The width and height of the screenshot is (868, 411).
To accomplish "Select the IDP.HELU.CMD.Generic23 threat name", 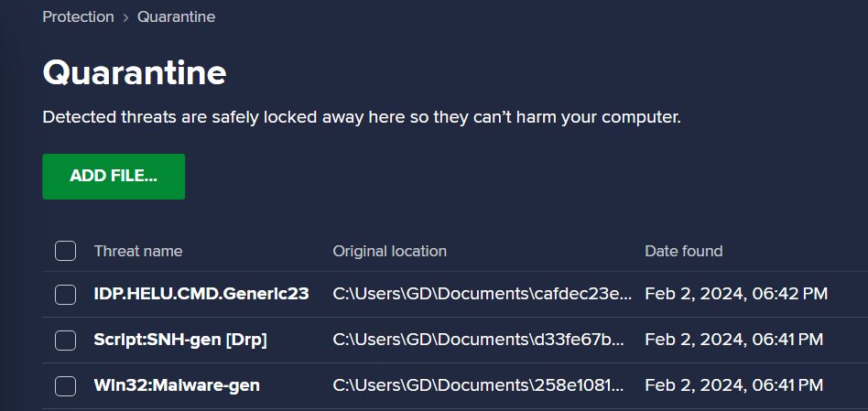I will pos(201,294).
